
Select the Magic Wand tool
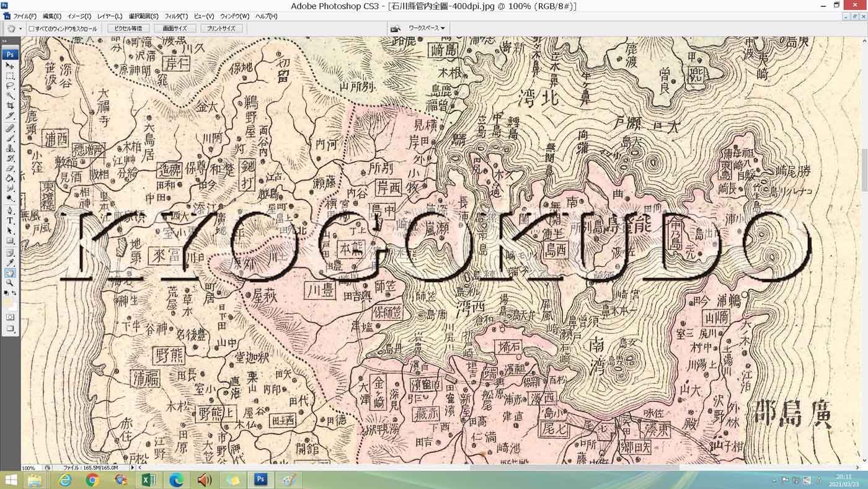[10, 96]
